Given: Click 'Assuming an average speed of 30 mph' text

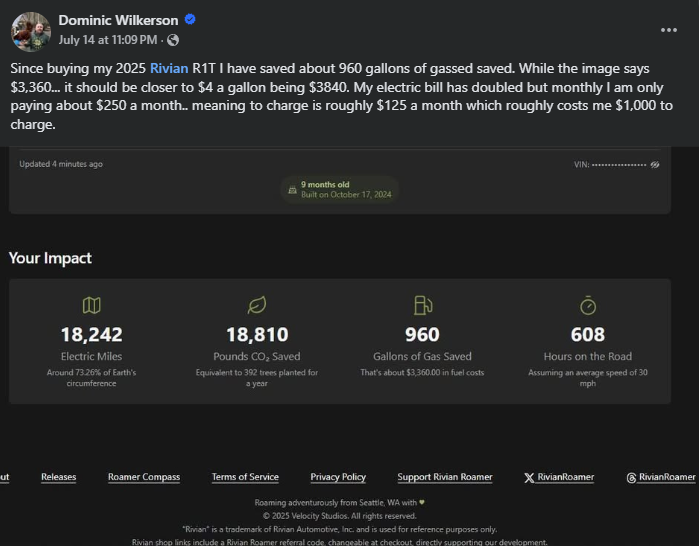Looking at the screenshot, I should [x=588, y=378].
